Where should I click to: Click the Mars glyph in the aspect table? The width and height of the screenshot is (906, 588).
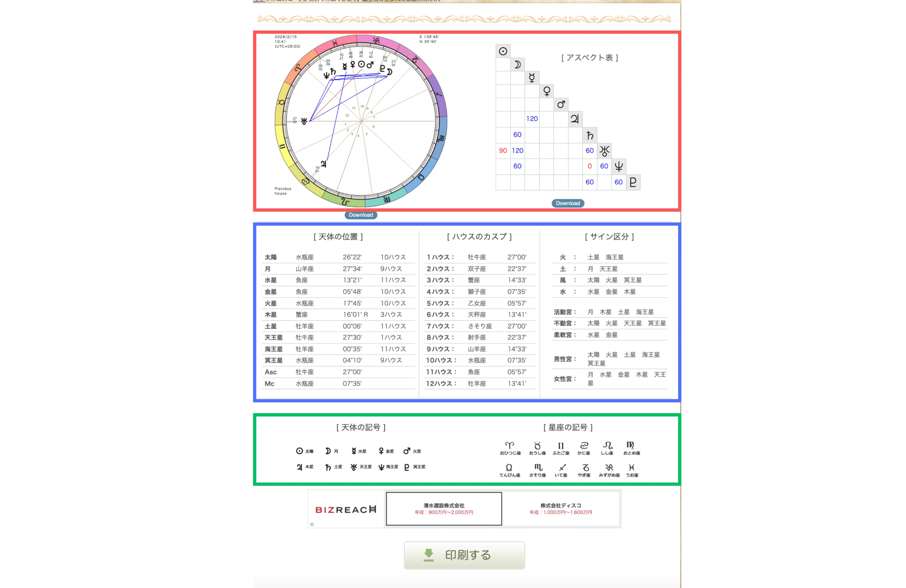click(561, 104)
